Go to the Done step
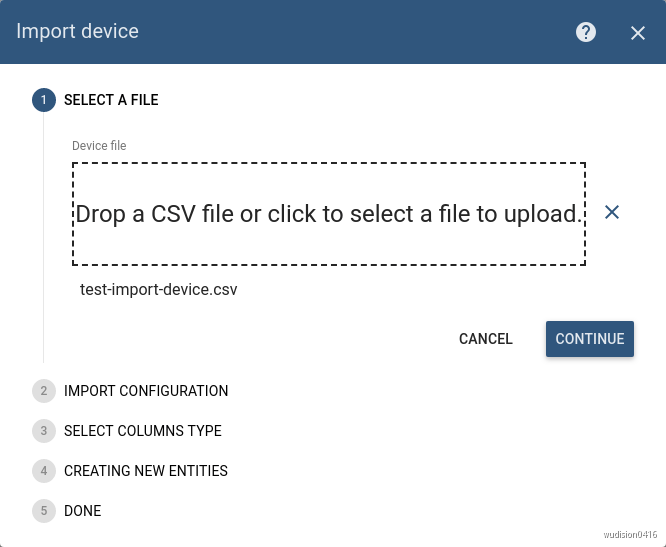The height and width of the screenshot is (547, 666). pyautogui.click(x=82, y=510)
